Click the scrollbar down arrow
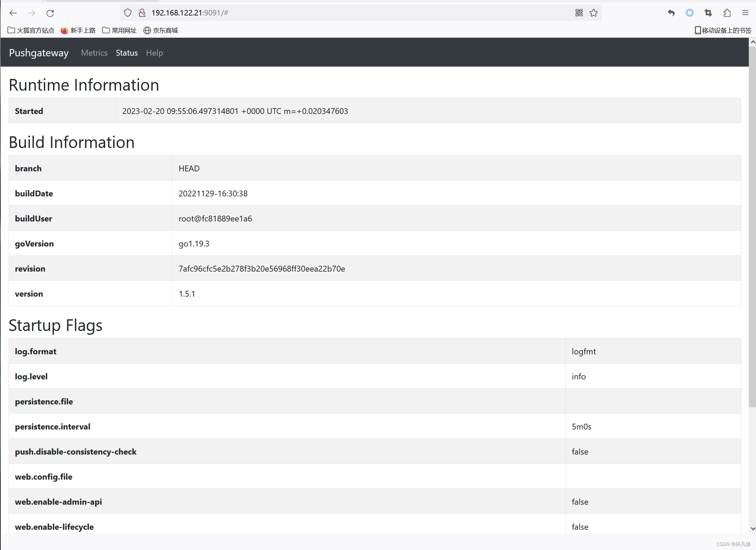756x550 pixels. coord(753,529)
